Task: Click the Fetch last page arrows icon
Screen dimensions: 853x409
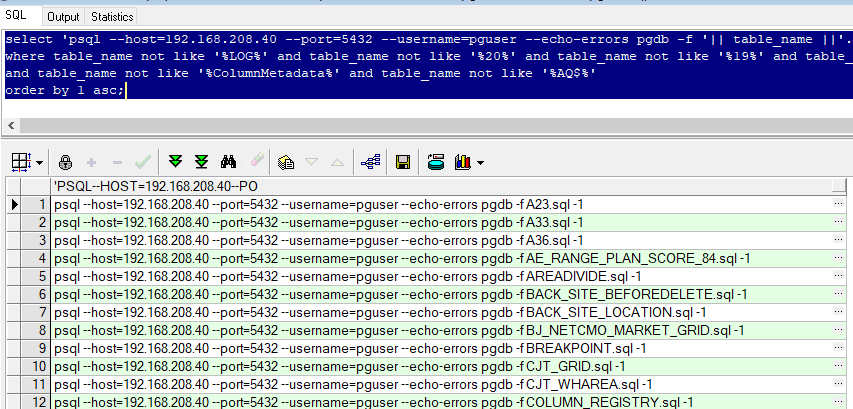Action: (202, 162)
